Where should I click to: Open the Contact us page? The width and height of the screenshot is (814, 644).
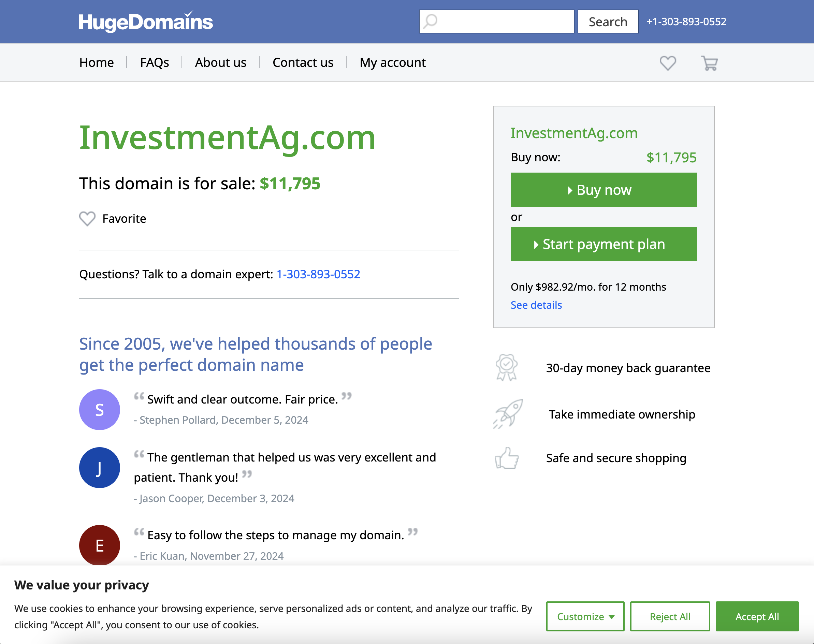303,62
